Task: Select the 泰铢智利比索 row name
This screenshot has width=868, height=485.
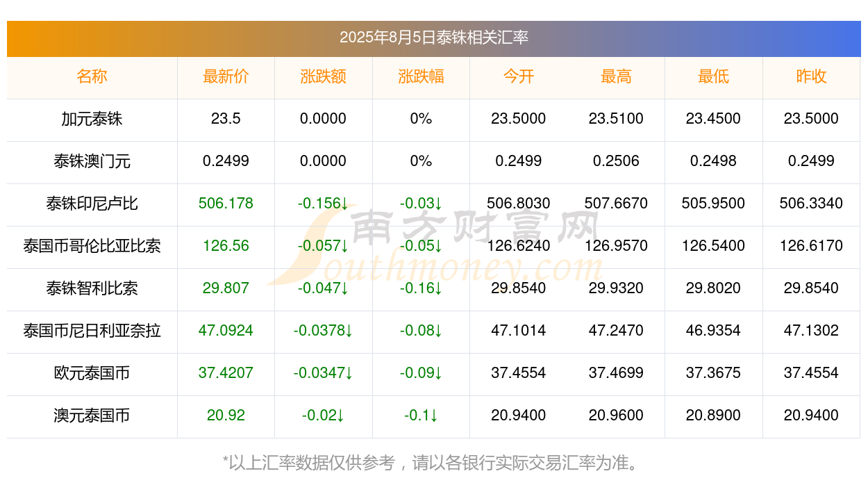Action: (x=92, y=288)
